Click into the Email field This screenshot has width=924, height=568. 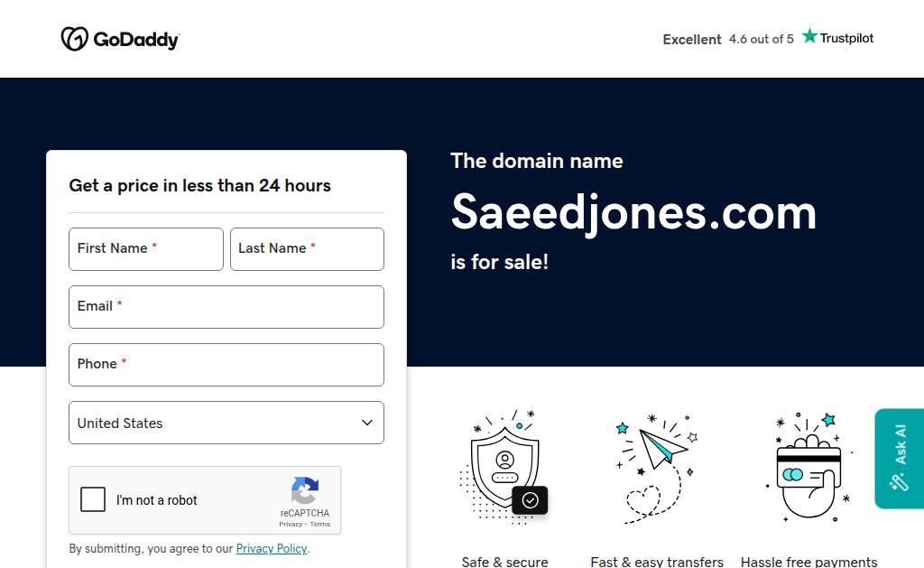point(226,307)
